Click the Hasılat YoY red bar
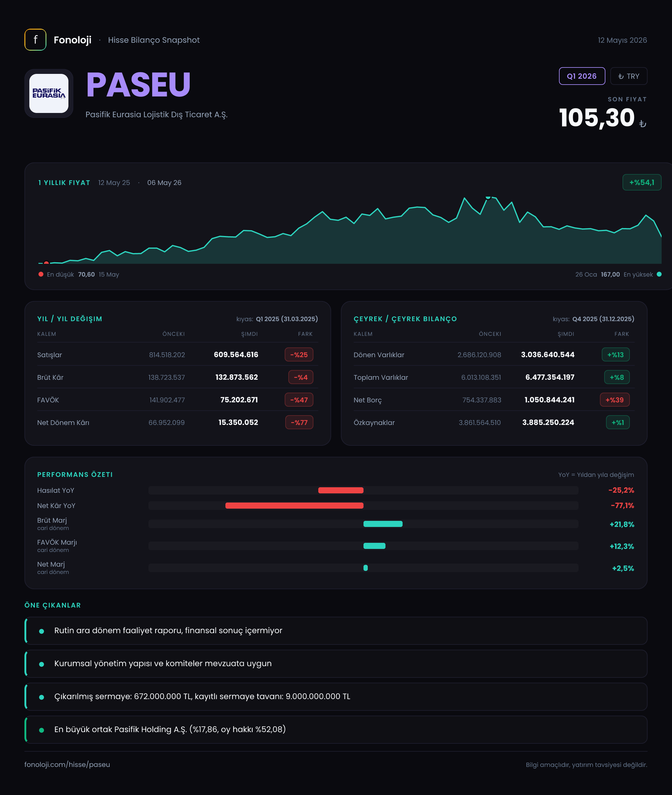672x795 pixels. click(x=341, y=490)
